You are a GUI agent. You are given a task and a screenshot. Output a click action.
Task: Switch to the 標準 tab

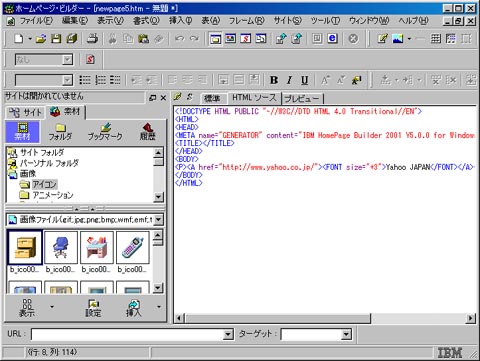(213, 98)
